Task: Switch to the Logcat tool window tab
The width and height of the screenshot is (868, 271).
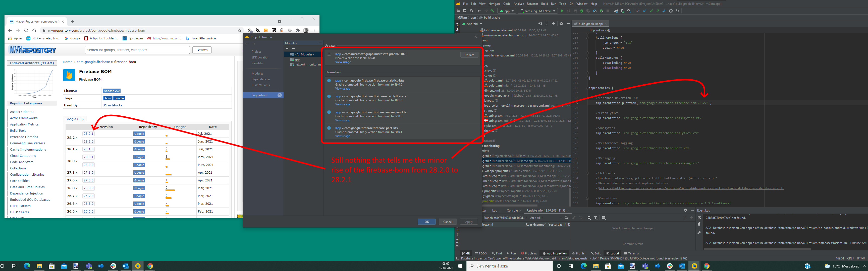Action: pyautogui.click(x=613, y=253)
